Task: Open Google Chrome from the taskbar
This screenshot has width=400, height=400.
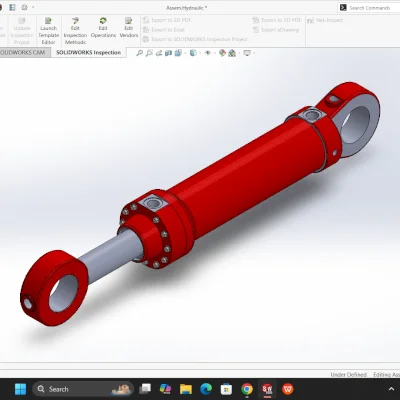Action: (x=247, y=389)
